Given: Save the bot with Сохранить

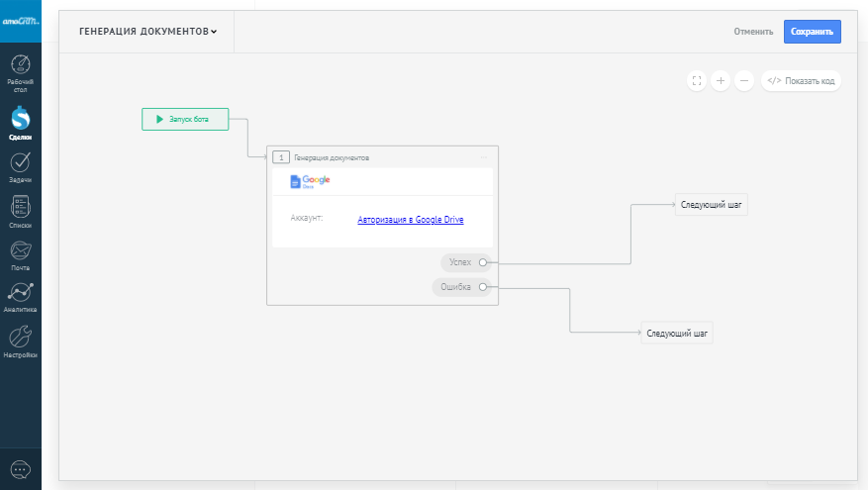Looking at the screenshot, I should tap(812, 32).
